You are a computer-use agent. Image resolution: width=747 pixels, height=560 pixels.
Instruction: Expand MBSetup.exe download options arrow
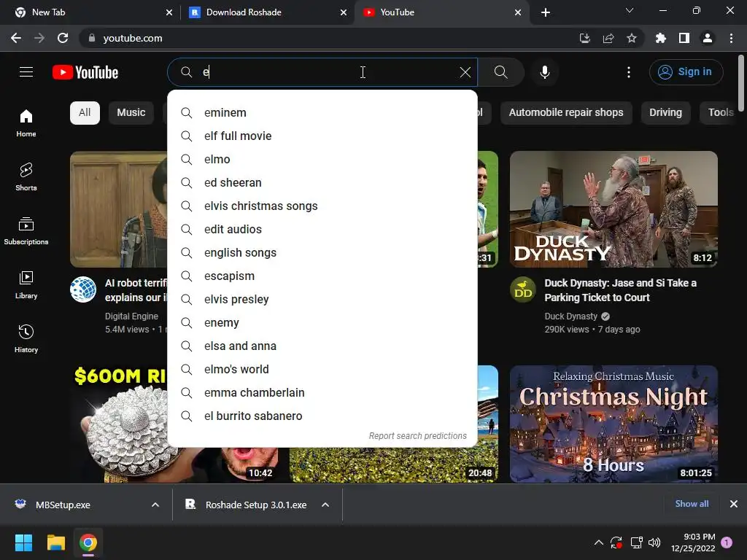(x=155, y=505)
